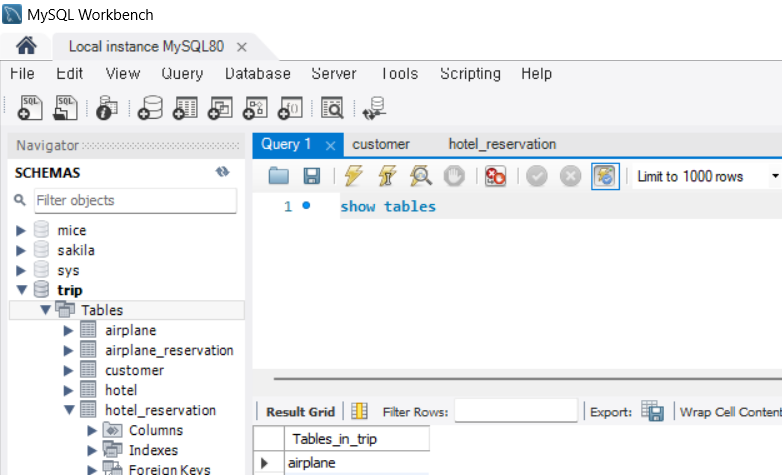Open script file folder icon in query editor

pyautogui.click(x=278, y=176)
